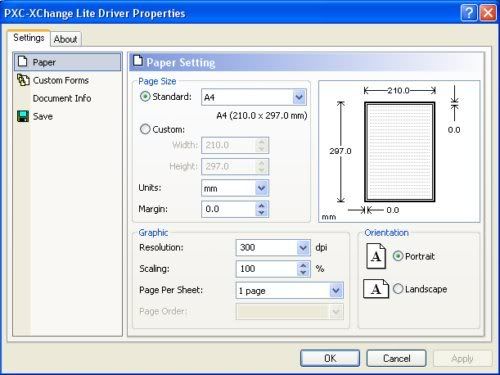Open the Units mm dropdown
The height and width of the screenshot is (375, 500).
click(x=261, y=188)
